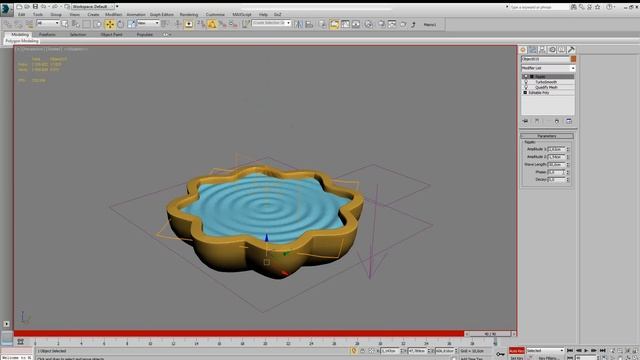640x360 pixels.
Task: Open the Mirror tool
Action: [x=299, y=24]
